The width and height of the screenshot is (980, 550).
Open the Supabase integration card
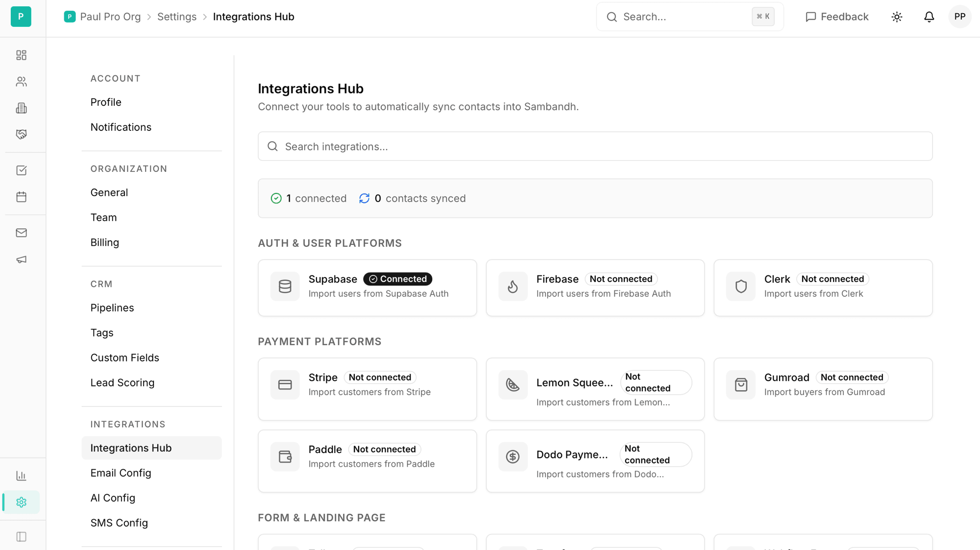pyautogui.click(x=367, y=288)
